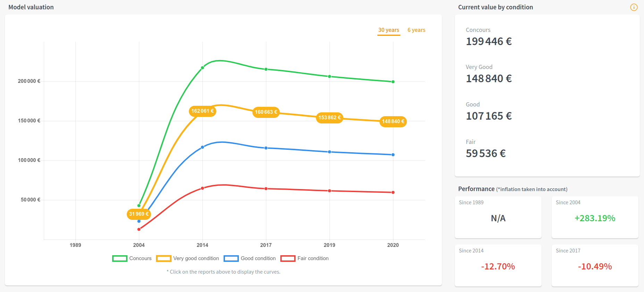644x292 pixels.
Task: Click the Fair condition 2020 data point
Action: pyautogui.click(x=393, y=192)
